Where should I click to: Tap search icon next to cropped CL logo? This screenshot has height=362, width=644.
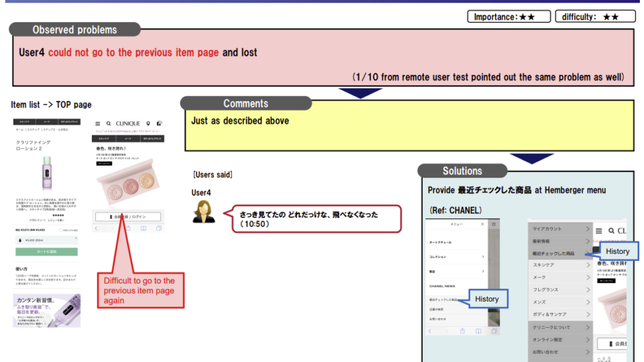(x=611, y=231)
